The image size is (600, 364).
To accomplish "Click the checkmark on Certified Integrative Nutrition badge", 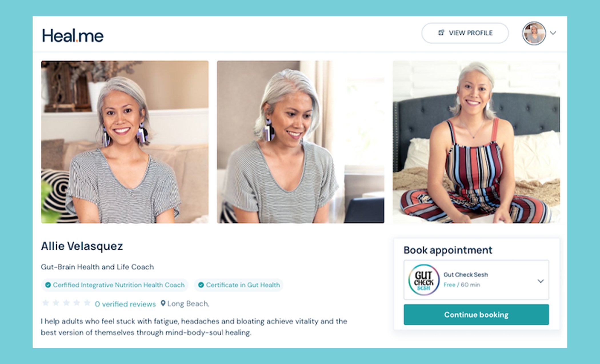I will pos(48,285).
